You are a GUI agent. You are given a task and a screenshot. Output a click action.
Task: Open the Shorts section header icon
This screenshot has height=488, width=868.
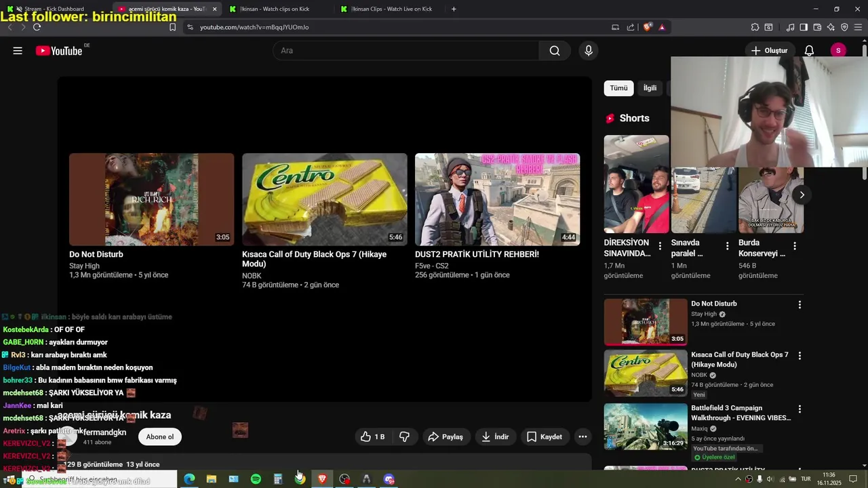coord(610,118)
